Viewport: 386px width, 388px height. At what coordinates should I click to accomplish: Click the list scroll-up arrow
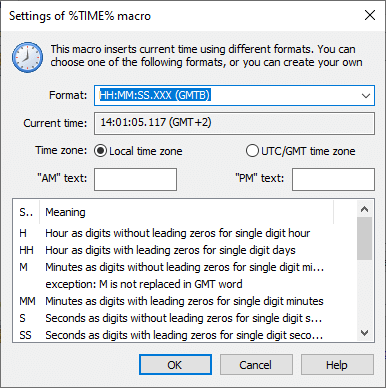364,209
